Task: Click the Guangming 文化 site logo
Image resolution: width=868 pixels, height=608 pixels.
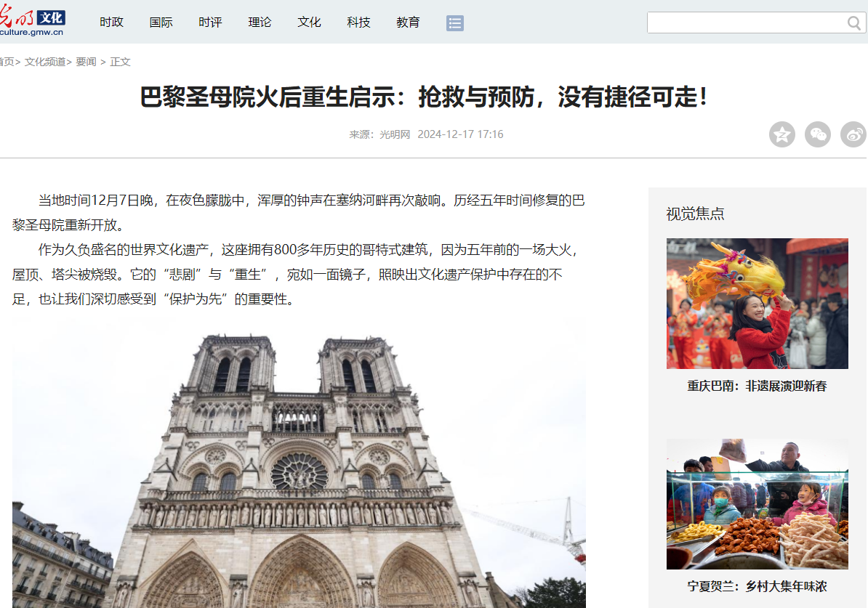Action: tap(33, 22)
